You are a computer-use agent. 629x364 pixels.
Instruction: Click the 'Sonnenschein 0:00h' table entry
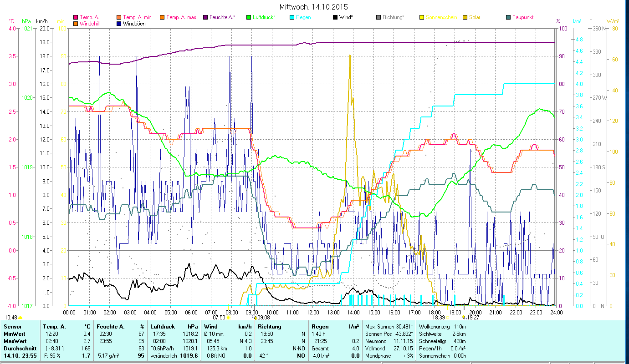pyautogui.click(x=442, y=355)
